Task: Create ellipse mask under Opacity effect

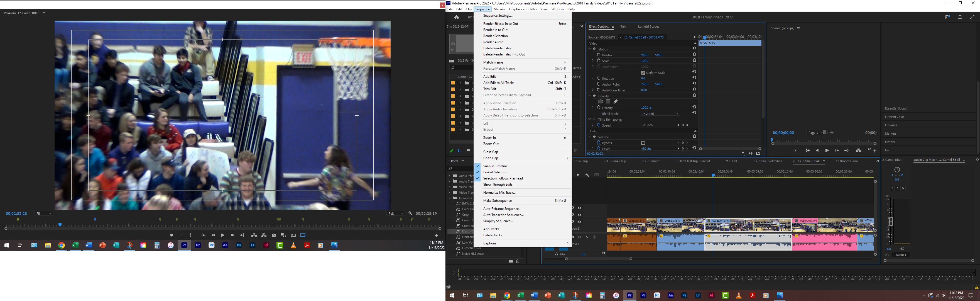Action: [600, 102]
